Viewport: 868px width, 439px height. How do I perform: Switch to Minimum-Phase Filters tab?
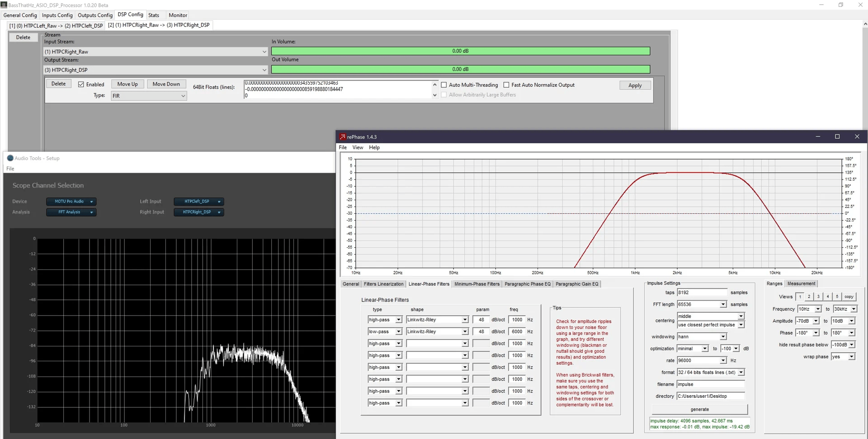477,284
